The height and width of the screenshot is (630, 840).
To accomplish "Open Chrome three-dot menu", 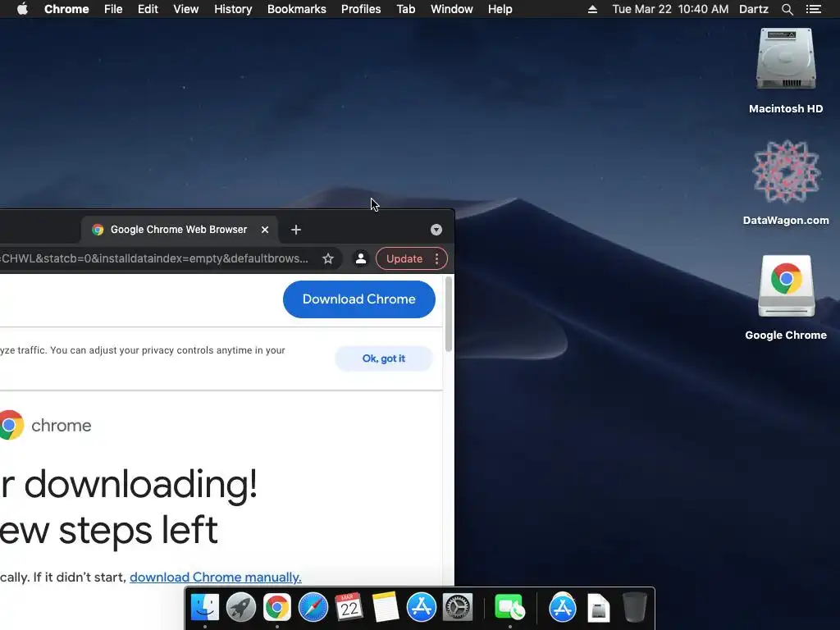I will click(x=437, y=258).
